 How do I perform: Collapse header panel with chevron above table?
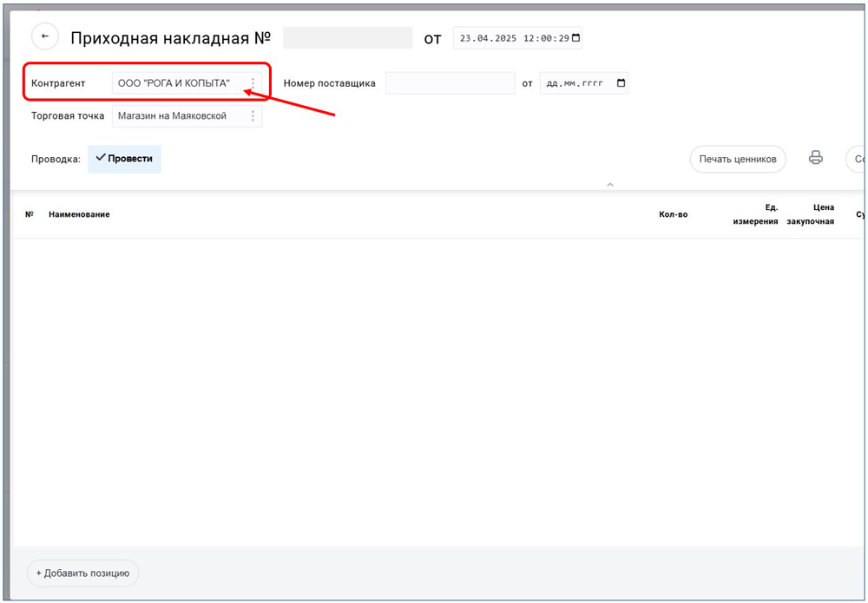tap(610, 185)
